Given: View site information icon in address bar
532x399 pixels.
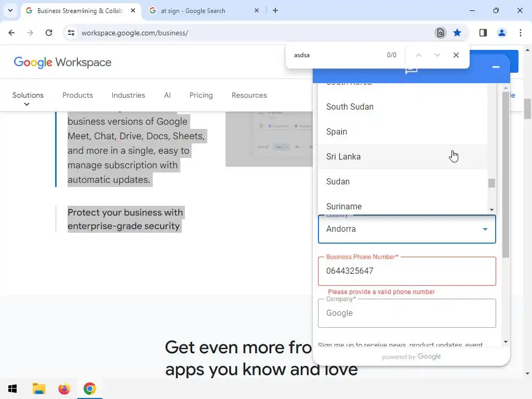Looking at the screenshot, I should click(x=71, y=33).
